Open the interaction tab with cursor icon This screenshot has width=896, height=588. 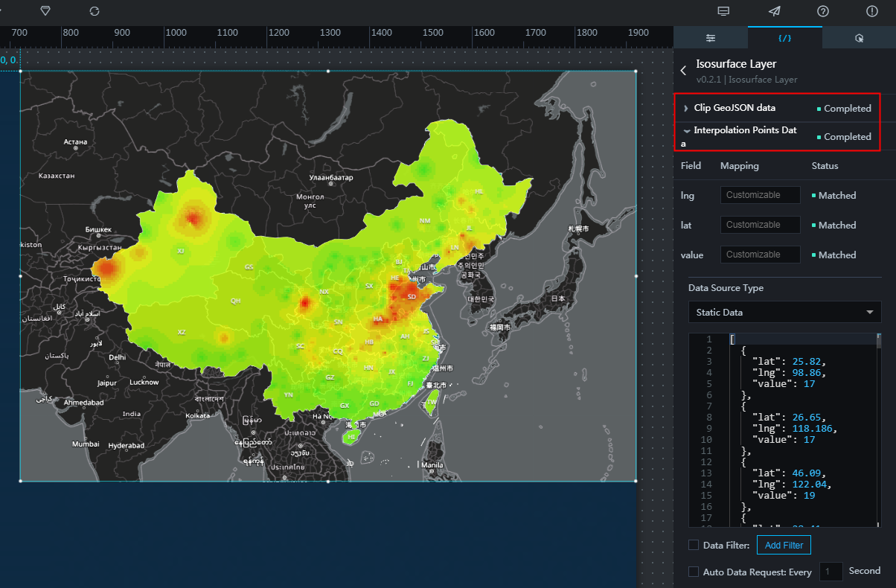pos(859,38)
